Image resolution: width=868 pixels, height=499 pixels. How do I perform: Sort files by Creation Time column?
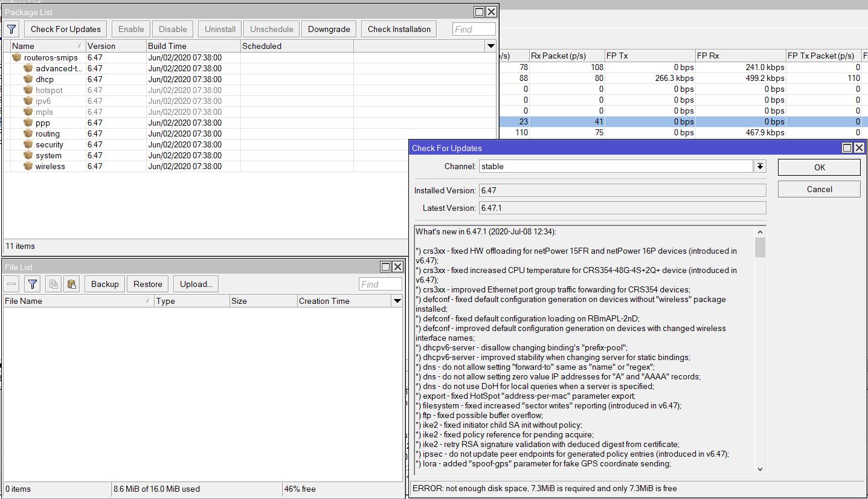(344, 301)
